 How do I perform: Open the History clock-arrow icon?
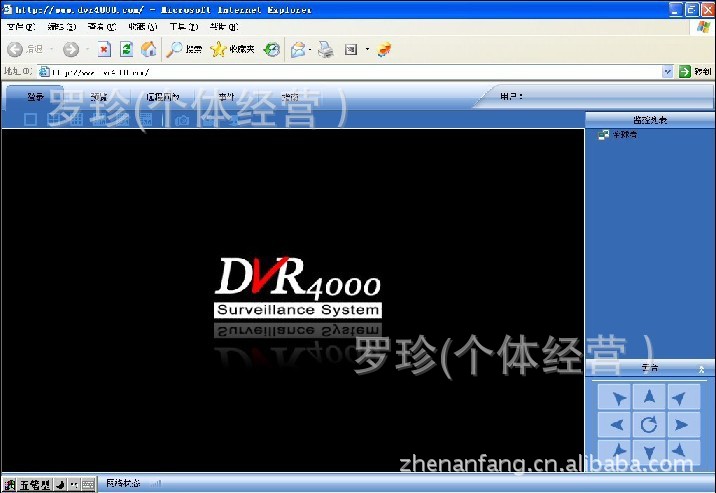[x=272, y=49]
